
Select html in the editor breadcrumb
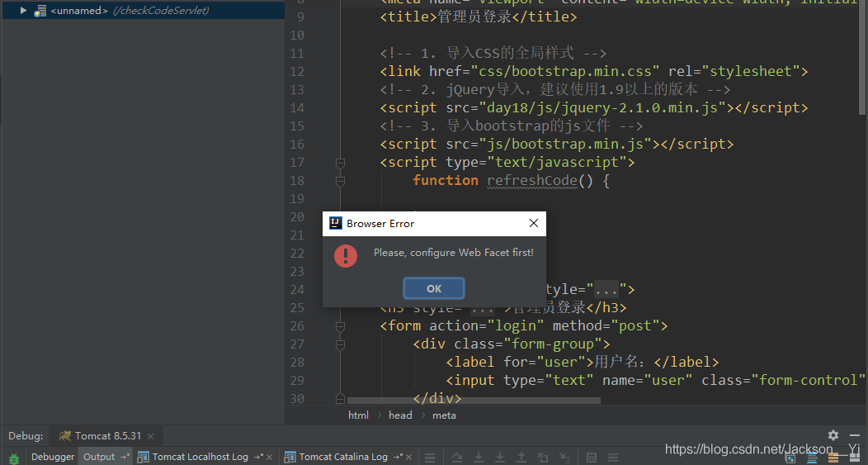coord(358,415)
